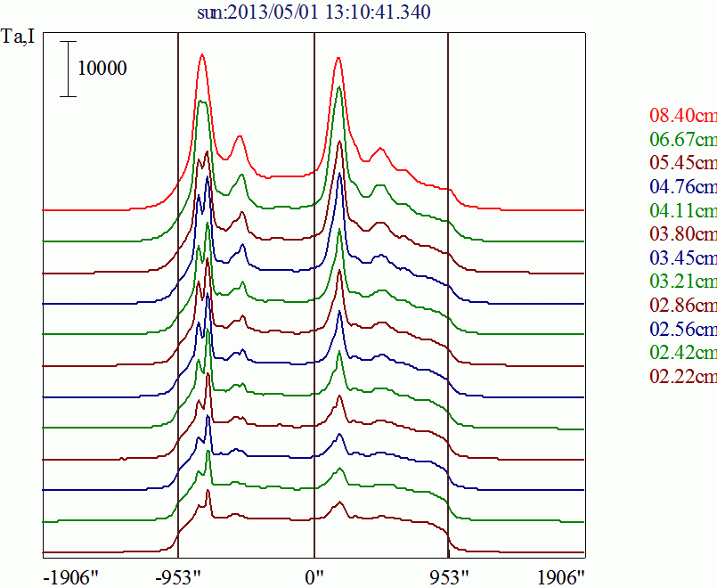Screen dimensions: 717x588
Task: Select the 08.40cm legend entry
Action: [683, 115]
